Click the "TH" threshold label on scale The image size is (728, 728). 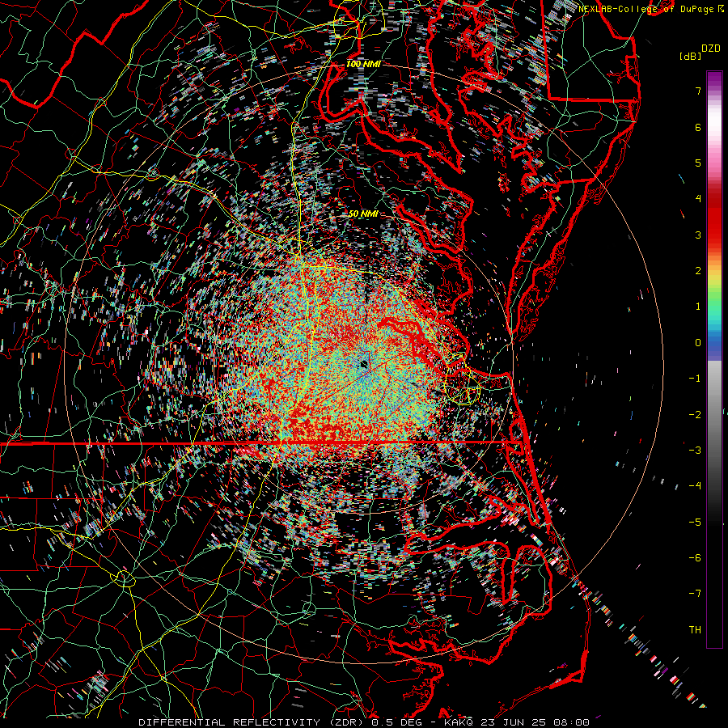click(x=695, y=630)
